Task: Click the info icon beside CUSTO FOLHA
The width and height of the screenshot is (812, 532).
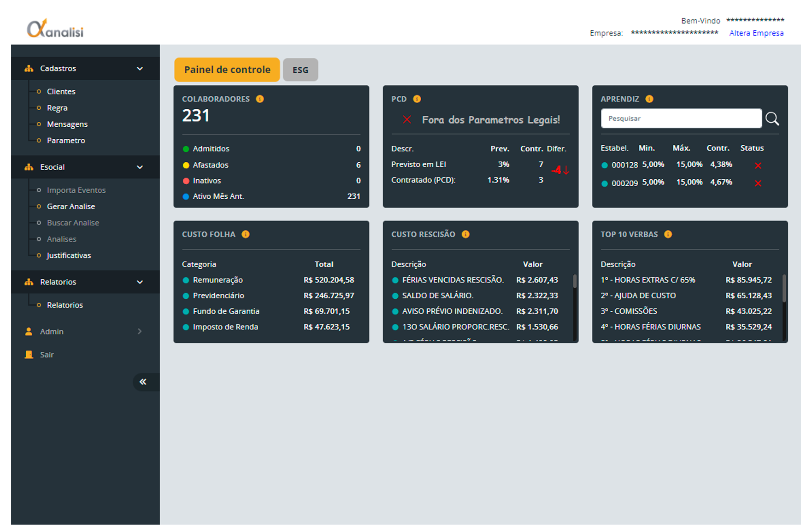Action: pos(246,234)
